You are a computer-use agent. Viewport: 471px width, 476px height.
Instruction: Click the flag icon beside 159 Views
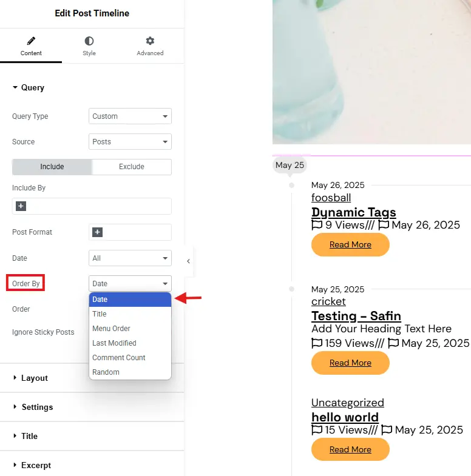317,343
